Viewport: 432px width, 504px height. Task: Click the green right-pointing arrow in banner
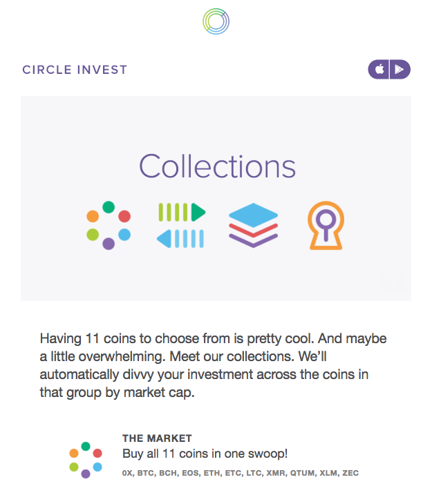pyautogui.click(x=198, y=212)
